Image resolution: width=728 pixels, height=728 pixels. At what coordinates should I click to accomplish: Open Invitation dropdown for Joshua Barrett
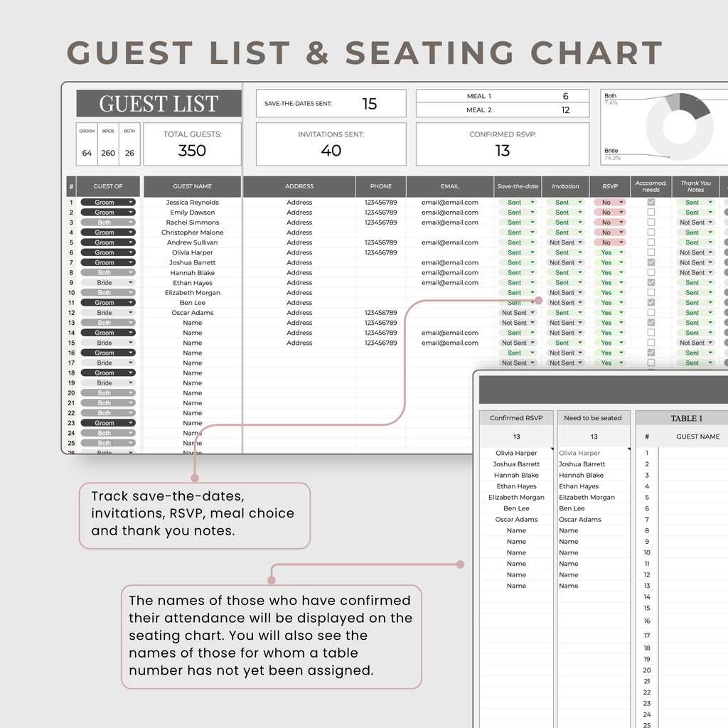(565, 262)
